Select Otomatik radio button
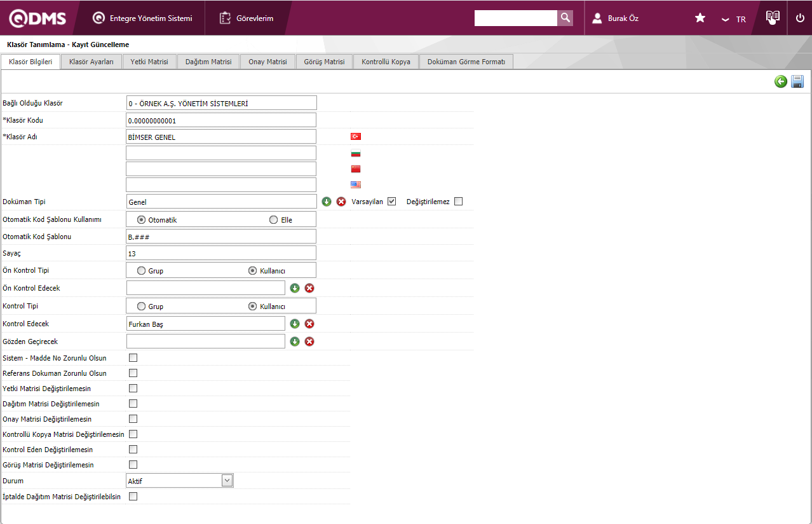This screenshot has height=524, width=812. point(142,219)
